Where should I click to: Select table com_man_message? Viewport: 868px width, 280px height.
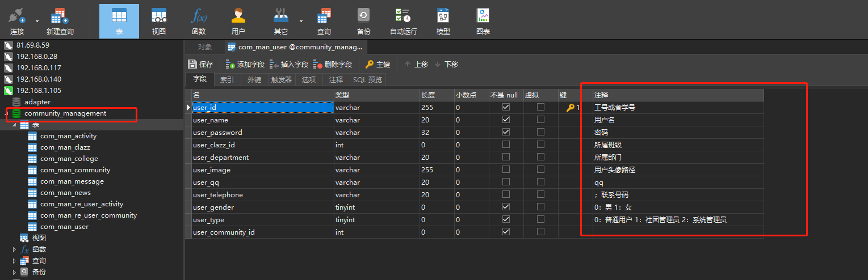point(72,181)
